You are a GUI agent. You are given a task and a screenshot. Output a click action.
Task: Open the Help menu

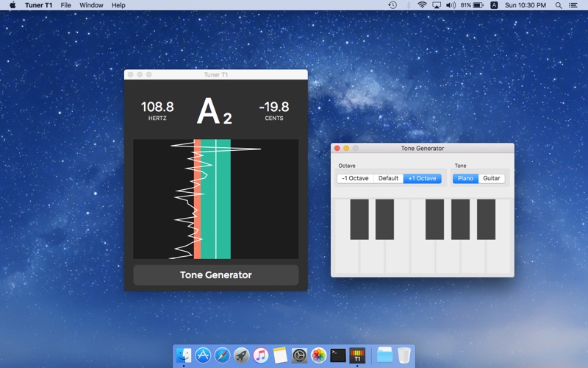pos(118,5)
